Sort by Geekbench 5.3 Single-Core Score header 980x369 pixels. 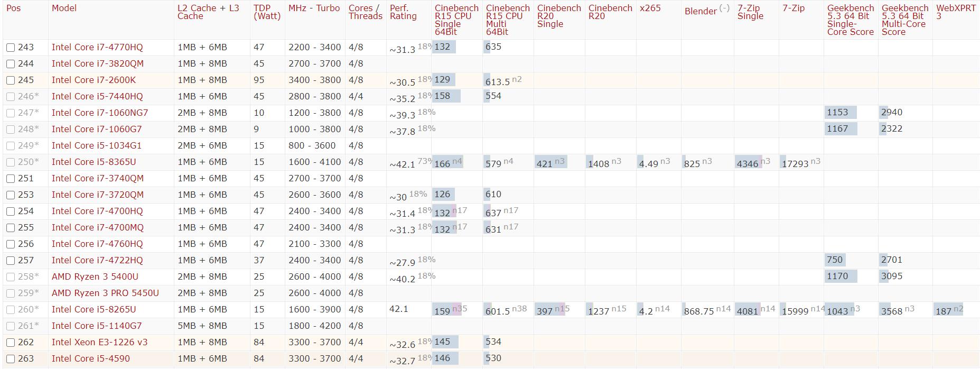(x=851, y=20)
